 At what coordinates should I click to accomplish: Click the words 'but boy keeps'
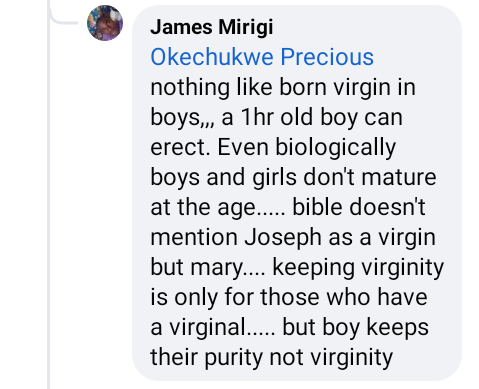[356, 327]
